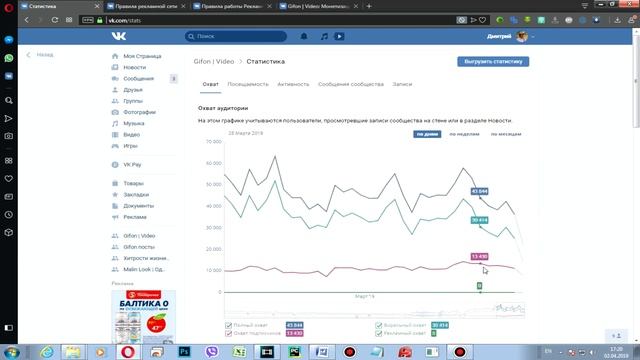Switch to the Сообщения сообщества tab

[351, 84]
